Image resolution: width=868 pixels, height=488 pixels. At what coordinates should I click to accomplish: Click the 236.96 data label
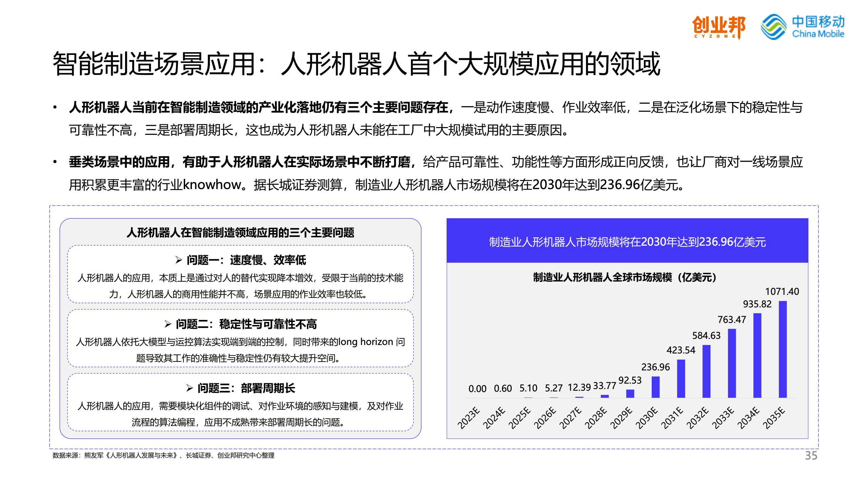pos(655,367)
